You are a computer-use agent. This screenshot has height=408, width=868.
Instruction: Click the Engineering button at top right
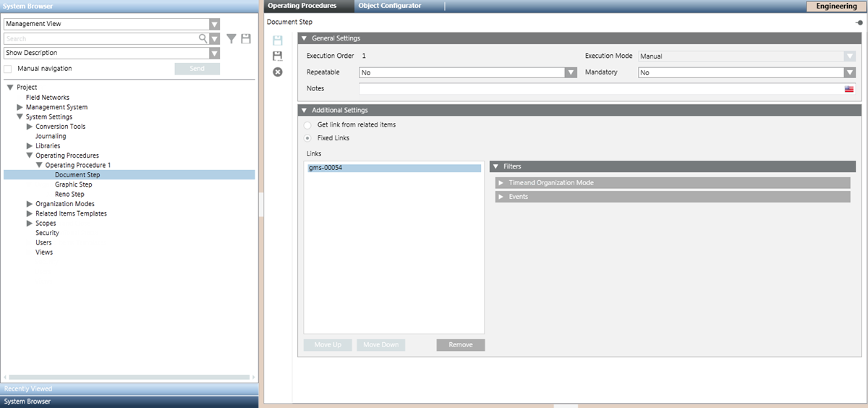point(835,7)
